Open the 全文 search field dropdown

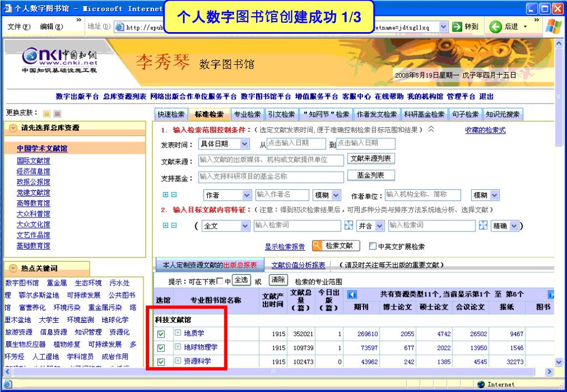tap(245, 226)
